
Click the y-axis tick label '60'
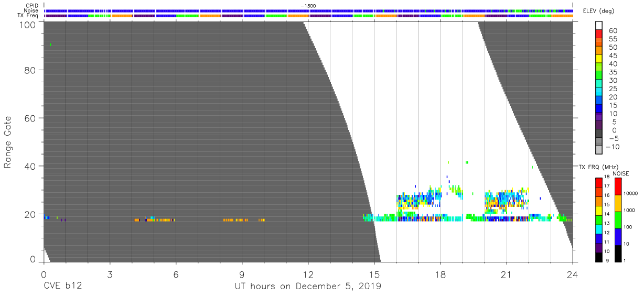(x=29, y=118)
